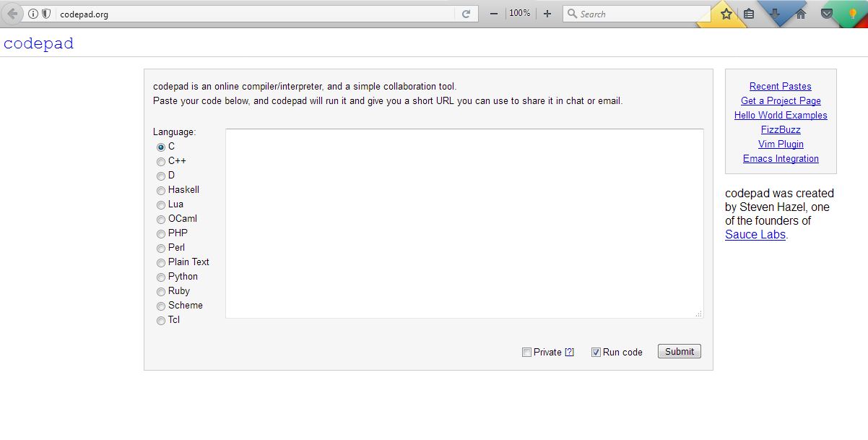Screen dimensions: 868x440
Task: Open the Private help [?] link
Action: [569, 352]
